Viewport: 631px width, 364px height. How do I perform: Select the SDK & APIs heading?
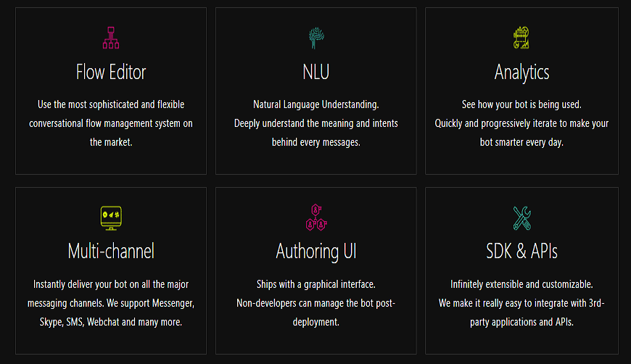click(x=522, y=252)
